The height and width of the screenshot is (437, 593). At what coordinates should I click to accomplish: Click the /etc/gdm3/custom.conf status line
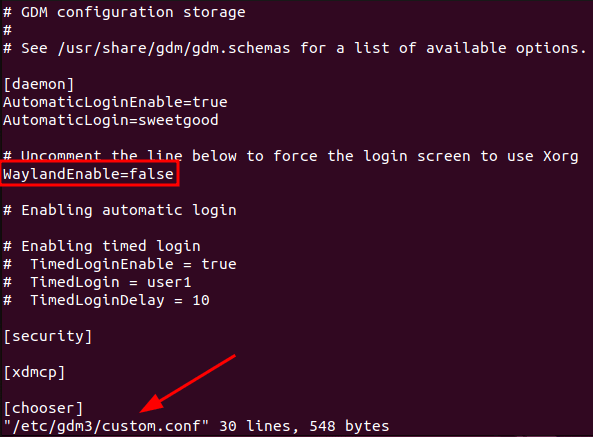[x=196, y=426]
